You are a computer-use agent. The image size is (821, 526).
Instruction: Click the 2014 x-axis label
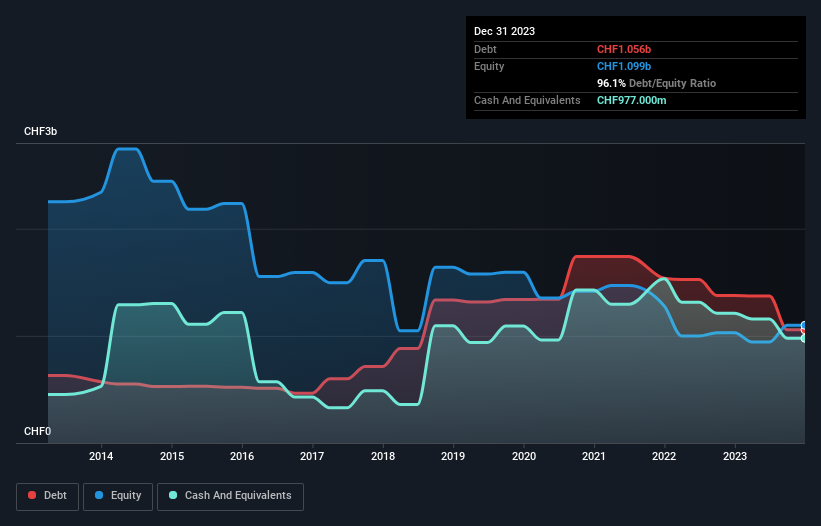pyautogui.click(x=101, y=456)
